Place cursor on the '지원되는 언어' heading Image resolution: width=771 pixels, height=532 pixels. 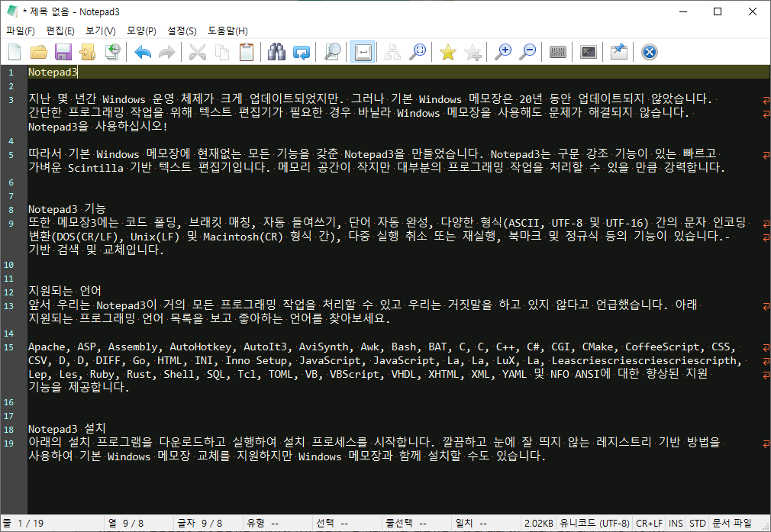pyautogui.click(x=64, y=291)
